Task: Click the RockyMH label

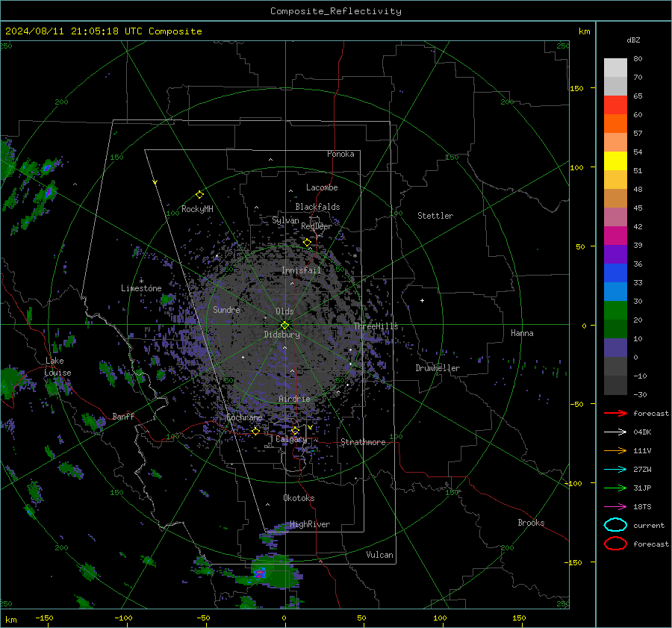Action: (197, 209)
